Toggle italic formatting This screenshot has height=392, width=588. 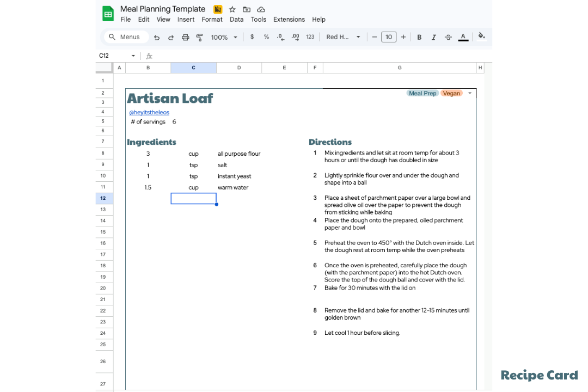pos(433,37)
